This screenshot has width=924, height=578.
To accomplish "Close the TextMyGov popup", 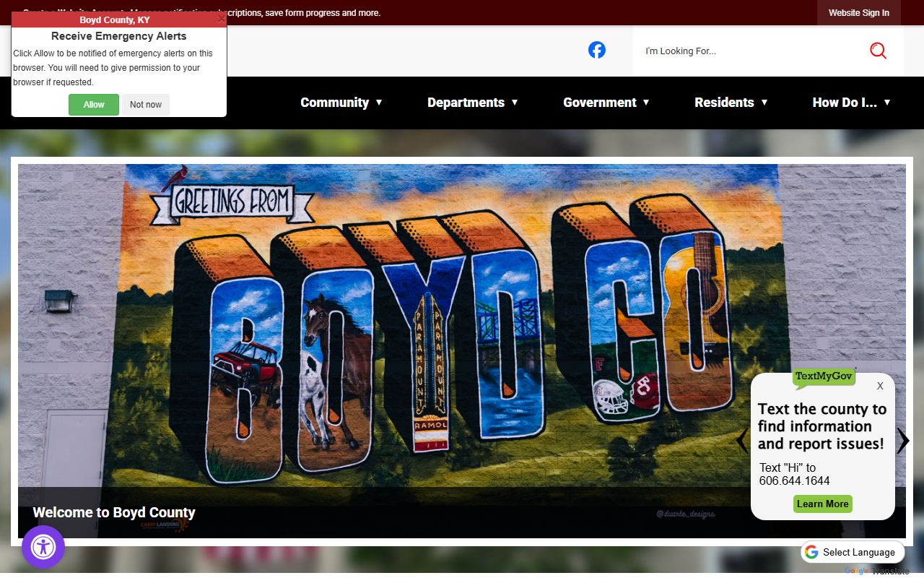I will (x=880, y=386).
